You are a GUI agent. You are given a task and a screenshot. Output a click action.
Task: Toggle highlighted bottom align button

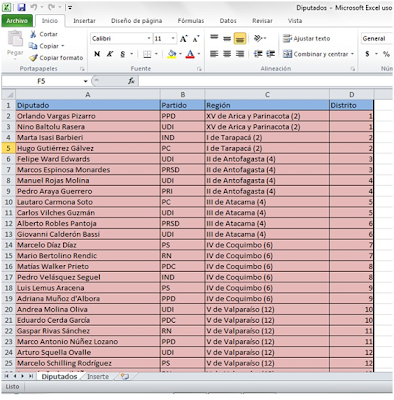[x=240, y=38]
